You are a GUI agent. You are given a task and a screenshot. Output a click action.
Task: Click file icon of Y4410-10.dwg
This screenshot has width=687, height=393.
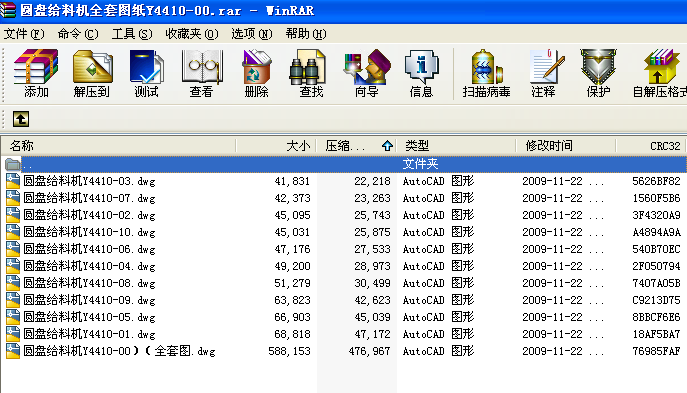pos(13,232)
